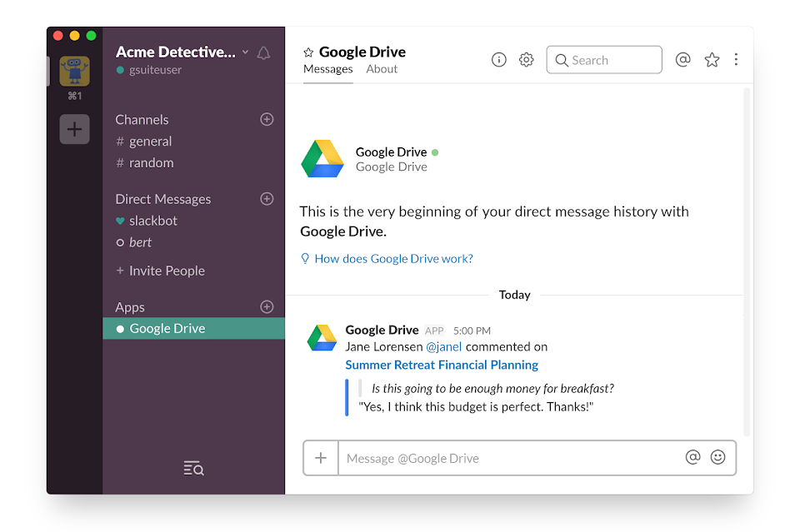Open the more options vertical dots
800x532 pixels.
click(x=736, y=60)
